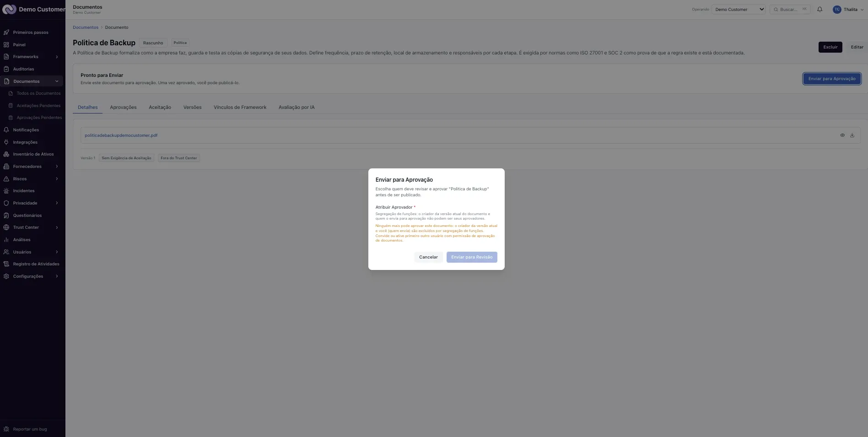
Task: Click the Editar button
Action: point(857,47)
